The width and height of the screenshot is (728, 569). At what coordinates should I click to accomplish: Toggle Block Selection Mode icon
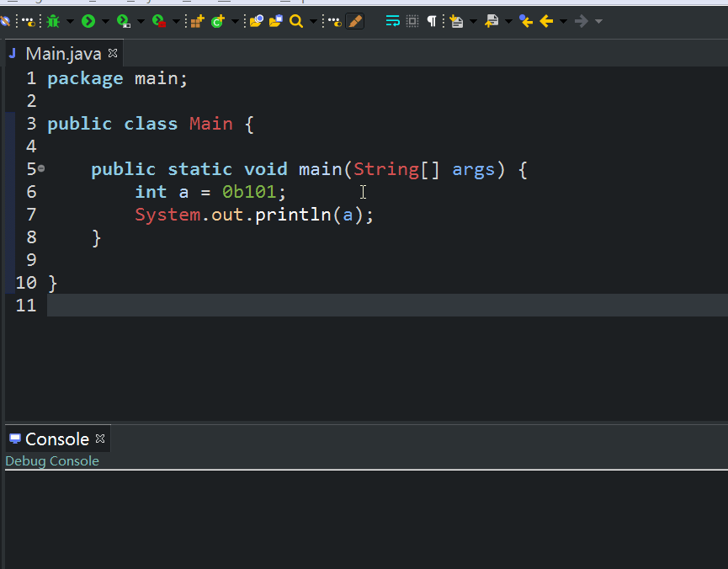coord(412,21)
